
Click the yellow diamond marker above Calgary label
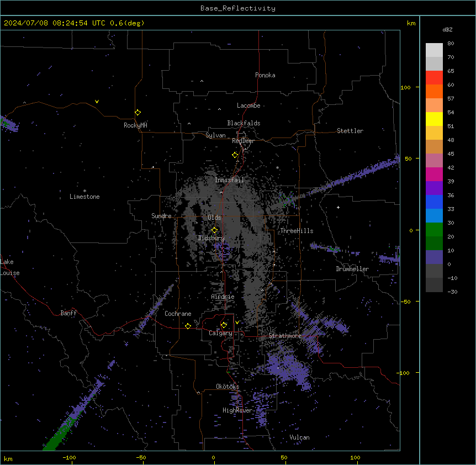click(x=224, y=325)
